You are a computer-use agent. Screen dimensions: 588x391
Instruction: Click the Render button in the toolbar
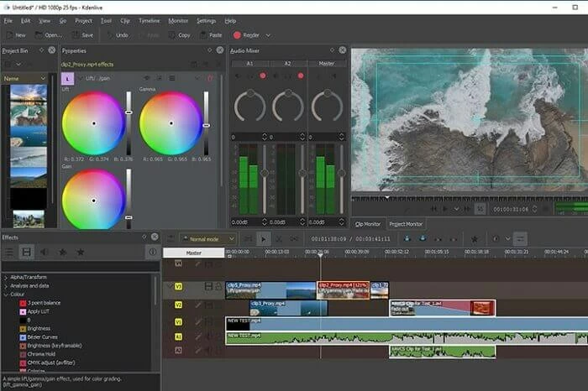click(244, 35)
